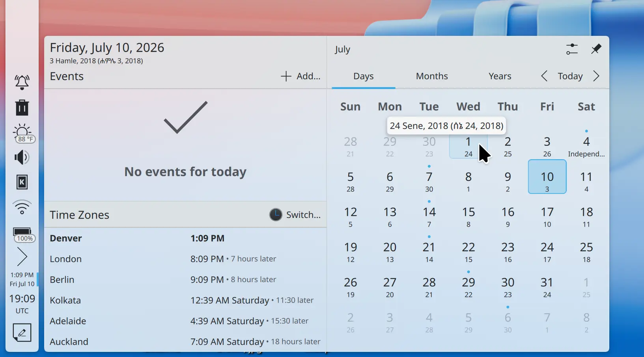Select the Adelaide time zone row
Image resolution: width=644 pixels, height=357 pixels.
185,321
